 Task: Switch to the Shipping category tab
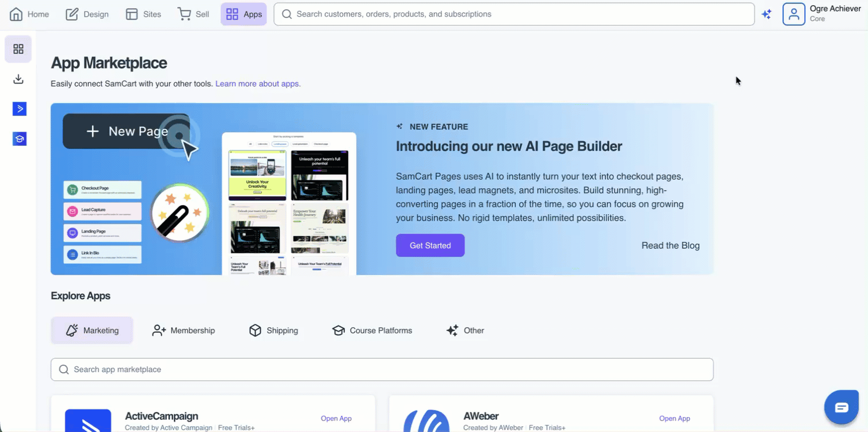pos(273,330)
